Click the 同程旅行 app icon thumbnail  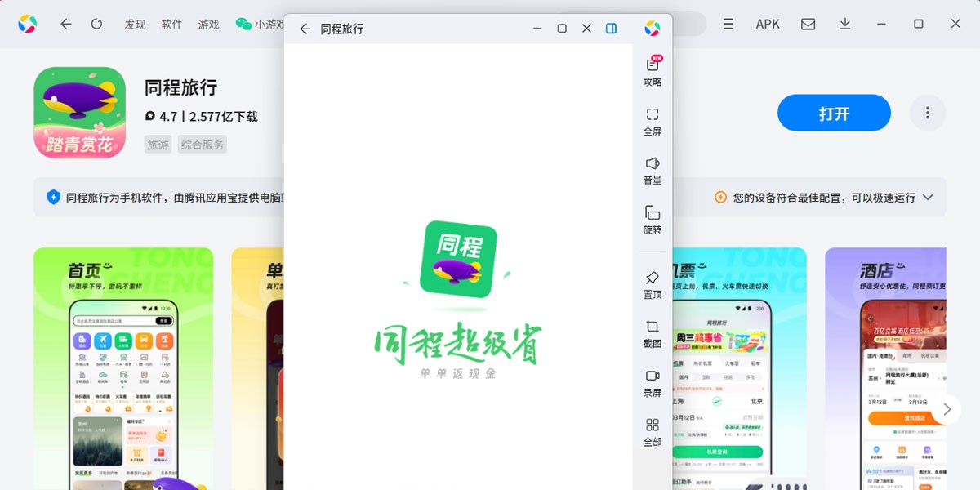[79, 113]
